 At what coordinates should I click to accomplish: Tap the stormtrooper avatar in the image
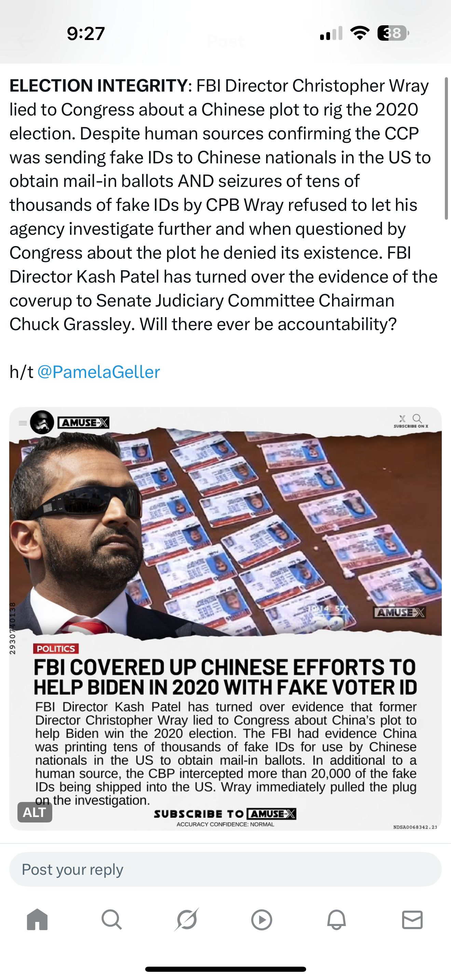[42, 422]
